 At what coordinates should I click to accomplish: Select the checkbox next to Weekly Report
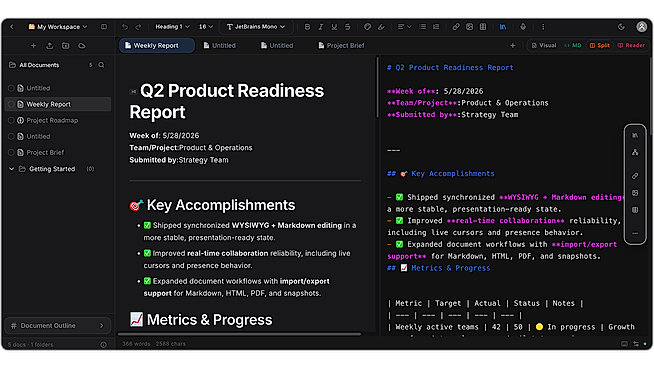pos(11,104)
